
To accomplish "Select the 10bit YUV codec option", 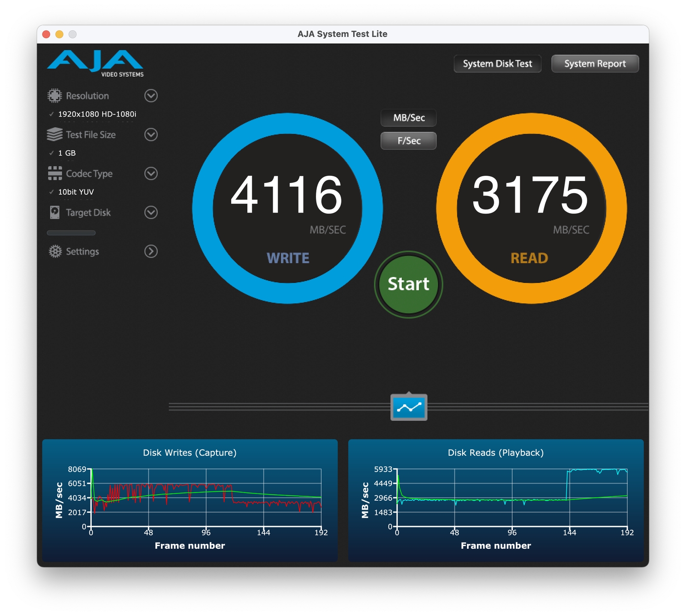I will pyautogui.click(x=72, y=192).
